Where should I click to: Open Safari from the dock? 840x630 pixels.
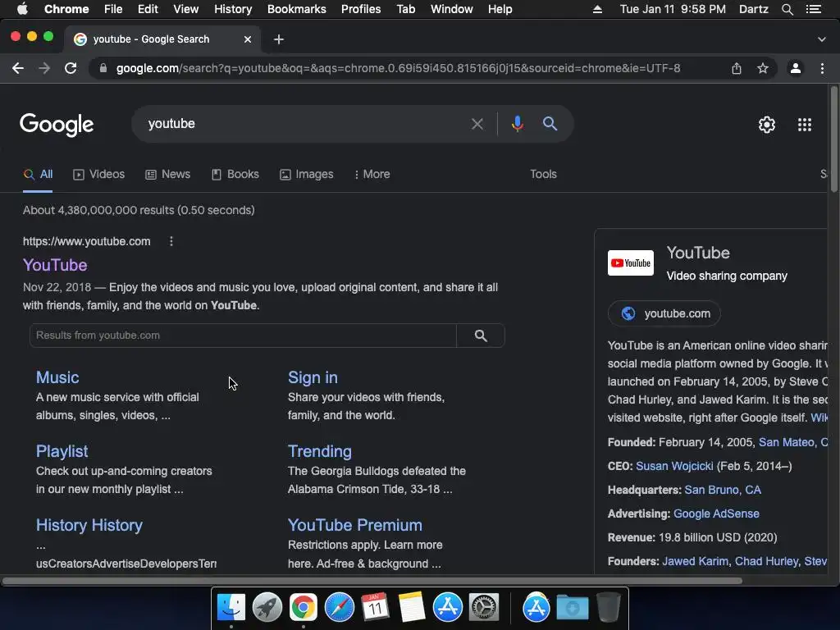pyautogui.click(x=340, y=608)
